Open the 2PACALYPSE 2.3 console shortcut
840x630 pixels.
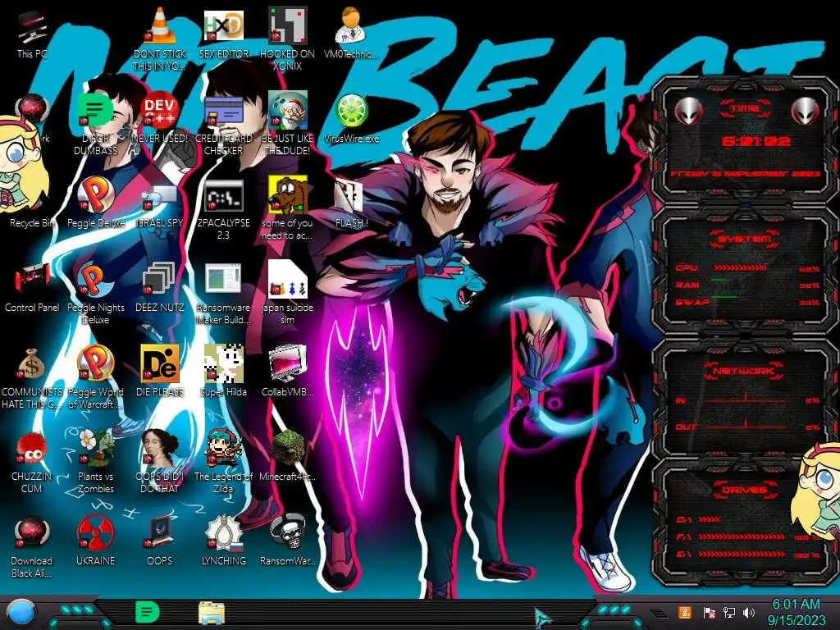point(223,209)
